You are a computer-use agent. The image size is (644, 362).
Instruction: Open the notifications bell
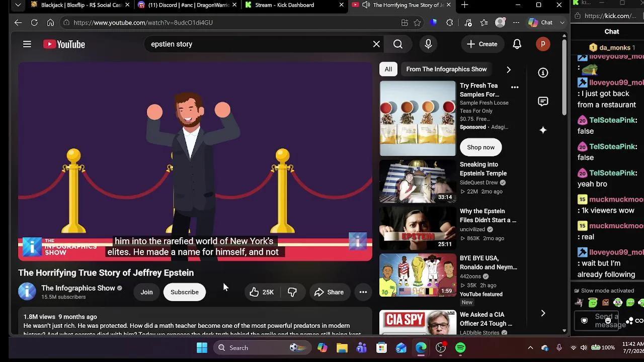pos(517,44)
